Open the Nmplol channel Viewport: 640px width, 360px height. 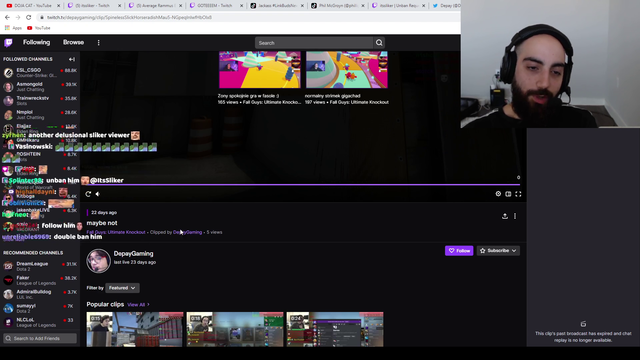click(40, 115)
